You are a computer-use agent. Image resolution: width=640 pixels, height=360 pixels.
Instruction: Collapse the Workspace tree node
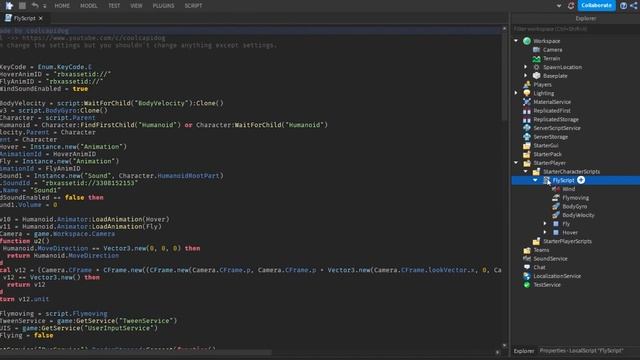click(x=516, y=41)
